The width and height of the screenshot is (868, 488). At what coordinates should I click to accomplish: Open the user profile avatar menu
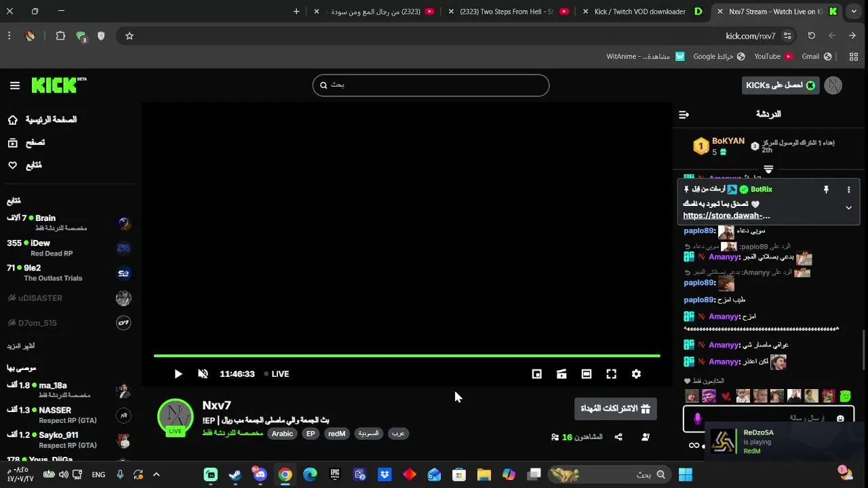pos(833,85)
